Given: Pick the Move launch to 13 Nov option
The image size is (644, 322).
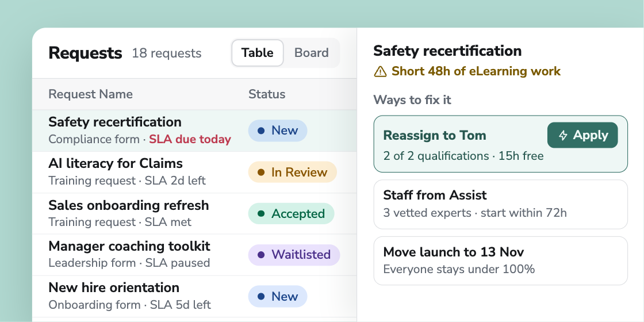Looking at the screenshot, I should tap(501, 260).
